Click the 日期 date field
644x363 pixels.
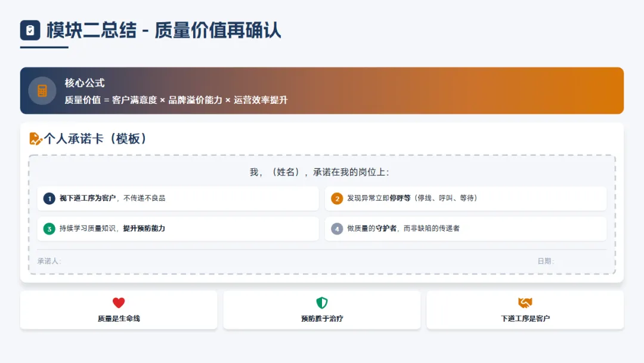(546, 262)
